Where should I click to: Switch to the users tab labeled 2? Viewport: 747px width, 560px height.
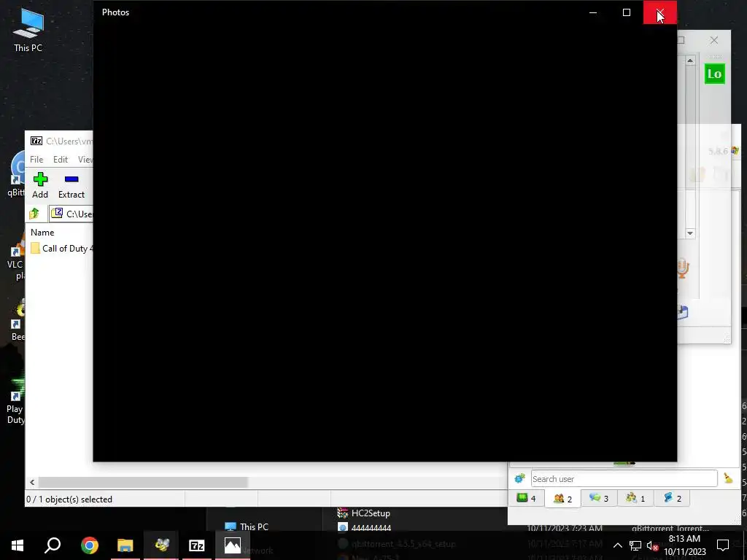tap(562, 499)
